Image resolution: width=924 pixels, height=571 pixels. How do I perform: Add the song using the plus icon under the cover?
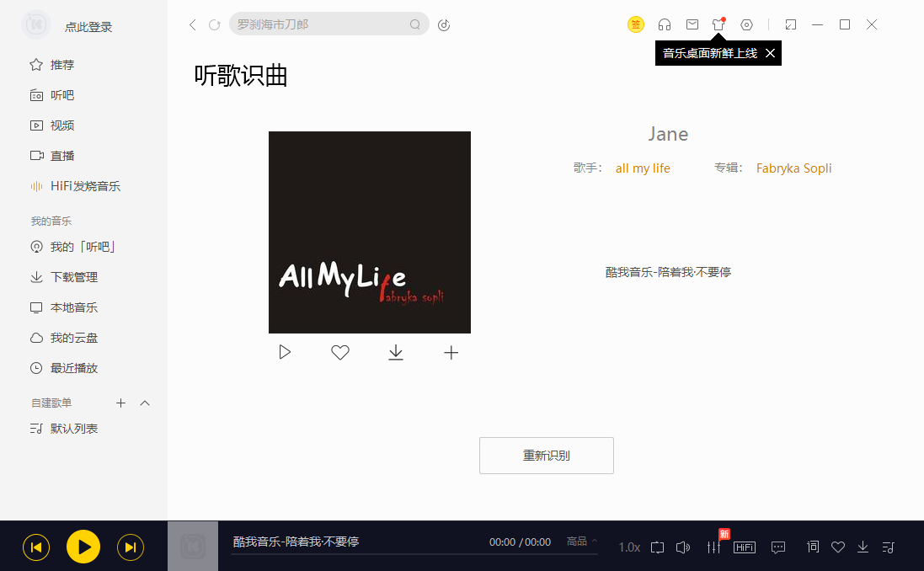coord(451,353)
